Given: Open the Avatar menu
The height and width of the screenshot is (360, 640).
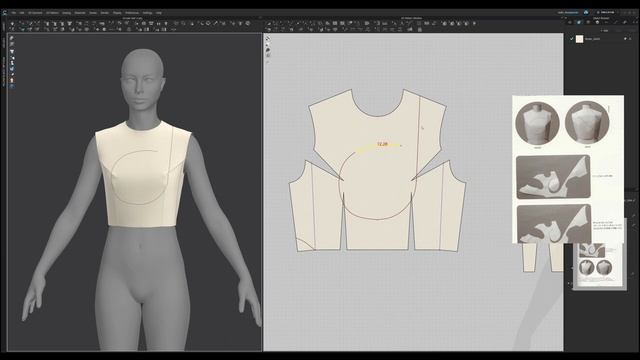Looking at the screenshot, I should 93,13.
